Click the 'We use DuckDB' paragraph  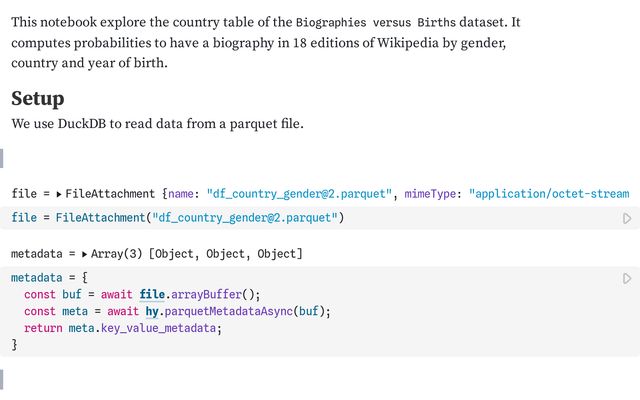coord(158,124)
